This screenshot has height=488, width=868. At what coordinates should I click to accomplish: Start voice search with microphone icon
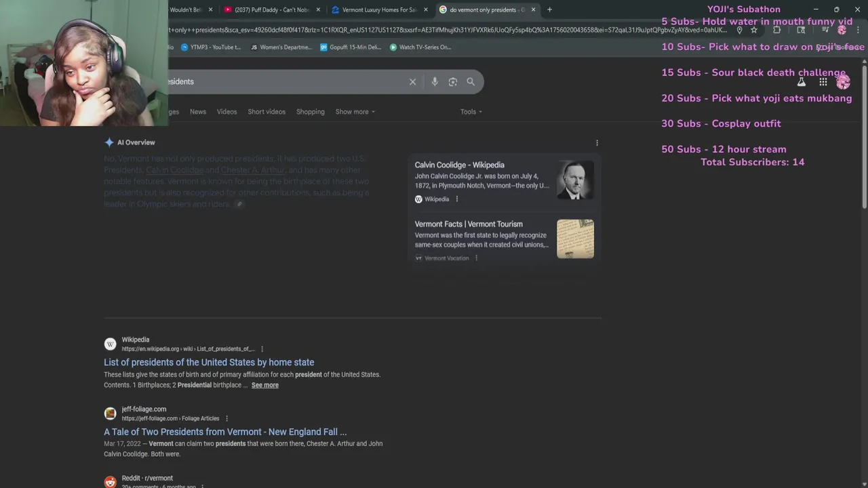pyautogui.click(x=435, y=82)
